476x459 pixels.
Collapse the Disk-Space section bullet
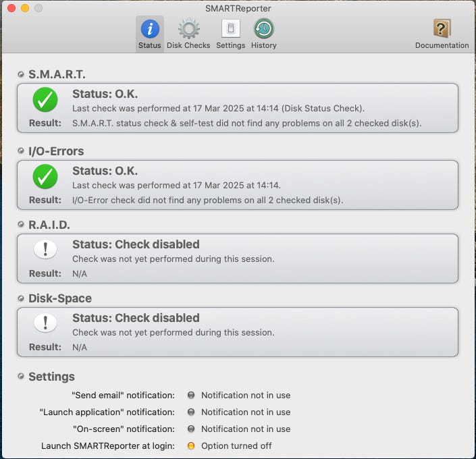21,298
